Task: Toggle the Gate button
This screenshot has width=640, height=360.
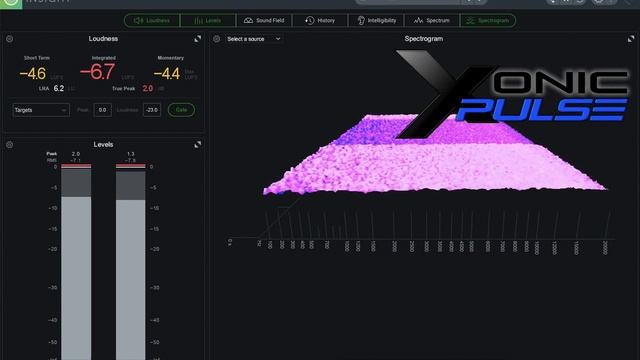Action: click(181, 110)
